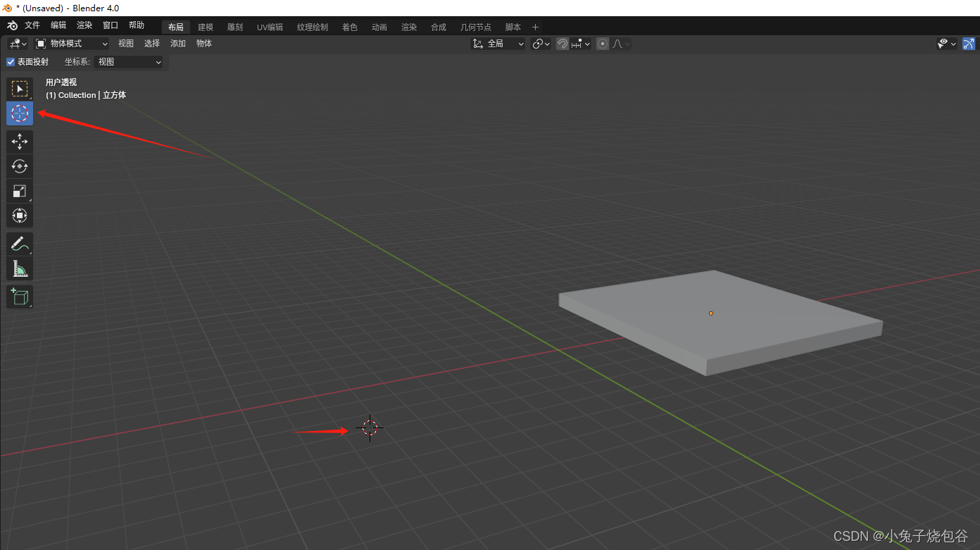Screen dimensions: 980x550
Task: Switch to the 建模 workspace tab
Action: tap(206, 27)
